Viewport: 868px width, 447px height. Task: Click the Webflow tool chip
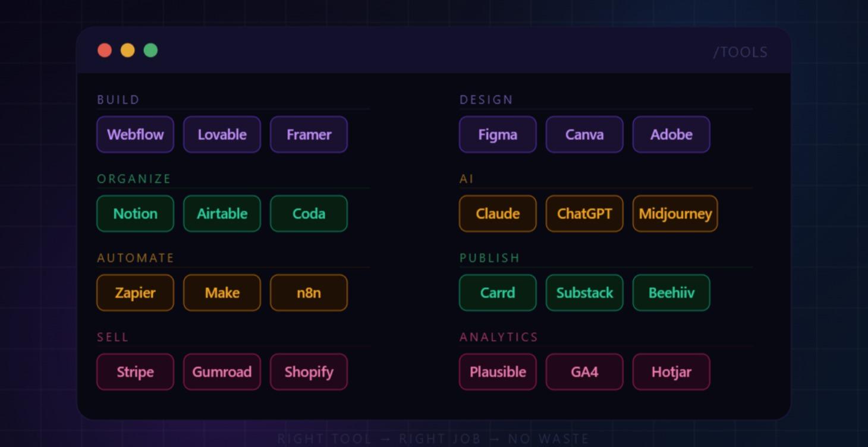pos(136,134)
